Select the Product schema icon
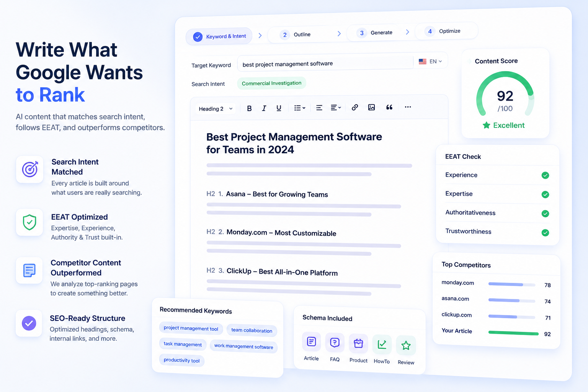588x392 pixels. click(358, 344)
